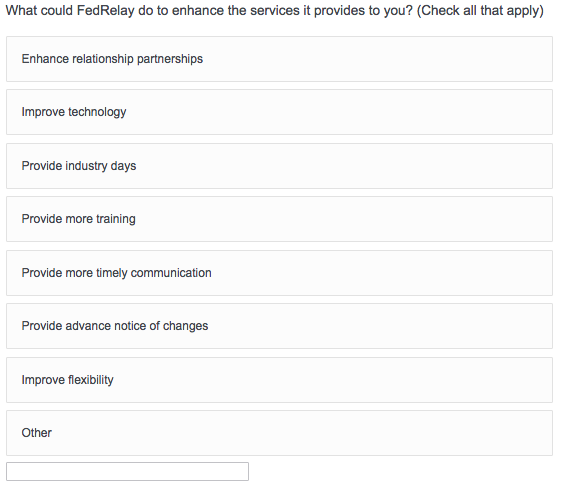
Task: Click the Improve technology label text
Action: click(74, 112)
